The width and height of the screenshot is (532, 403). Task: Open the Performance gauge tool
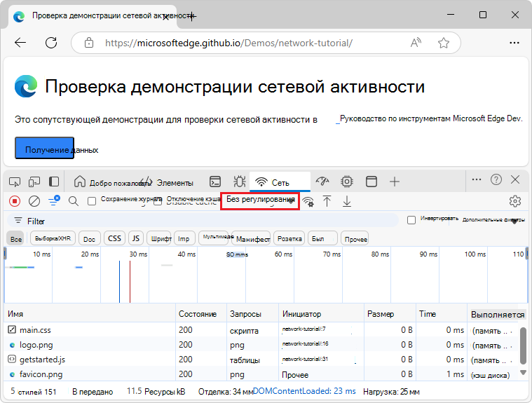click(x=322, y=182)
